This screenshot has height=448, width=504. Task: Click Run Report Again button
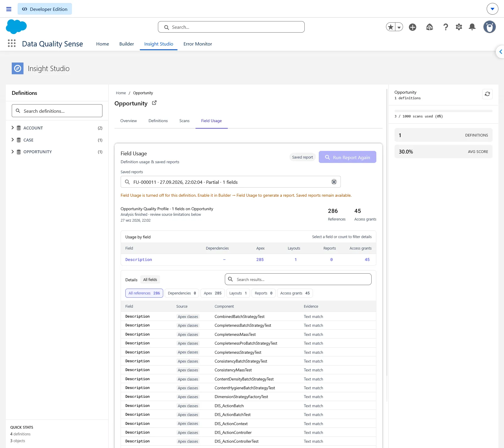(x=348, y=157)
